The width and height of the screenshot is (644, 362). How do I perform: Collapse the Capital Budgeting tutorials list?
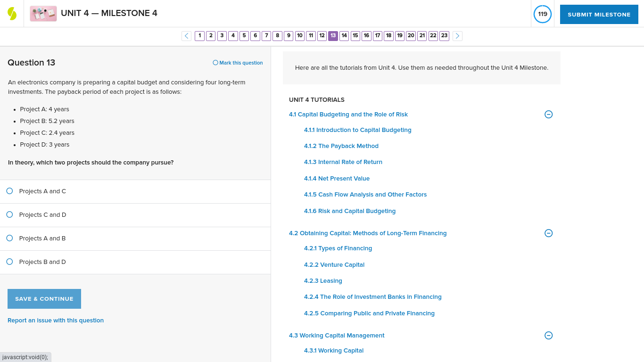coord(548,114)
